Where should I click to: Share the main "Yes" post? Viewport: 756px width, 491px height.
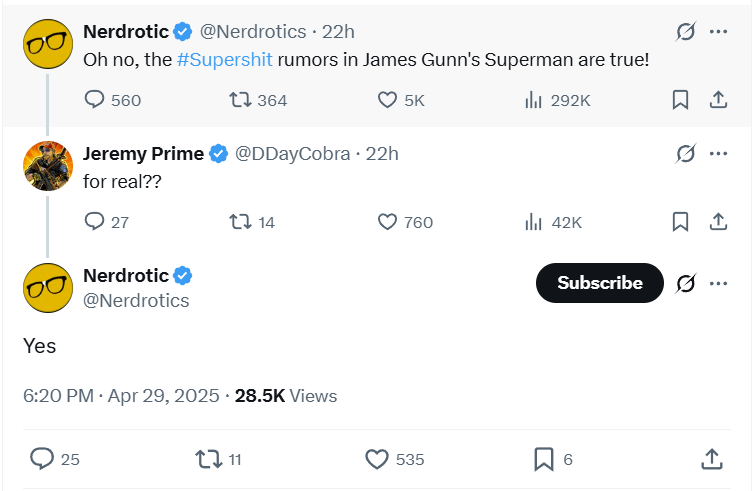(x=712, y=459)
